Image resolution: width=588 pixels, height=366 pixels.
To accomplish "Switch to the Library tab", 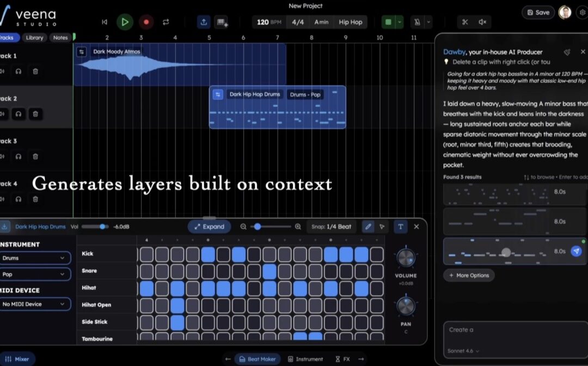I will (x=34, y=38).
